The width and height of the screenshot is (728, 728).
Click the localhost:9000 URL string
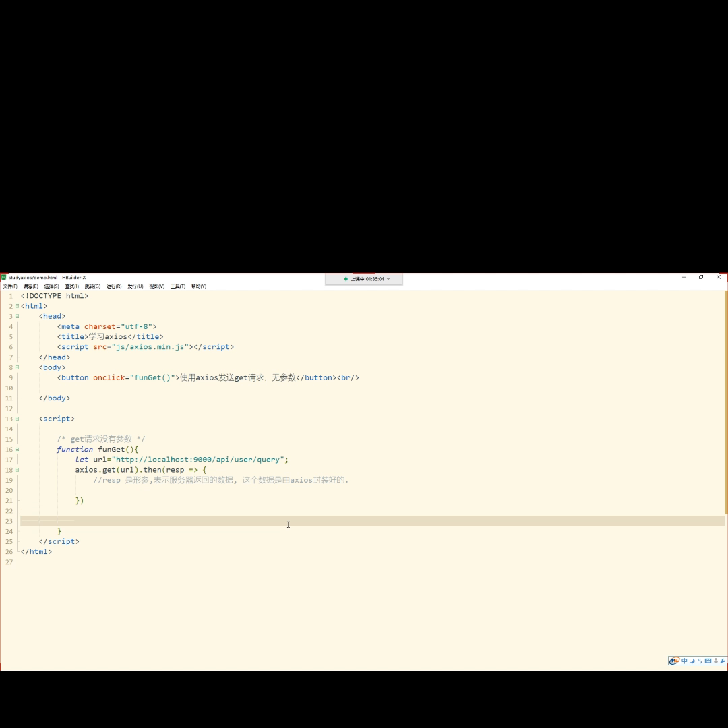[x=200, y=460]
